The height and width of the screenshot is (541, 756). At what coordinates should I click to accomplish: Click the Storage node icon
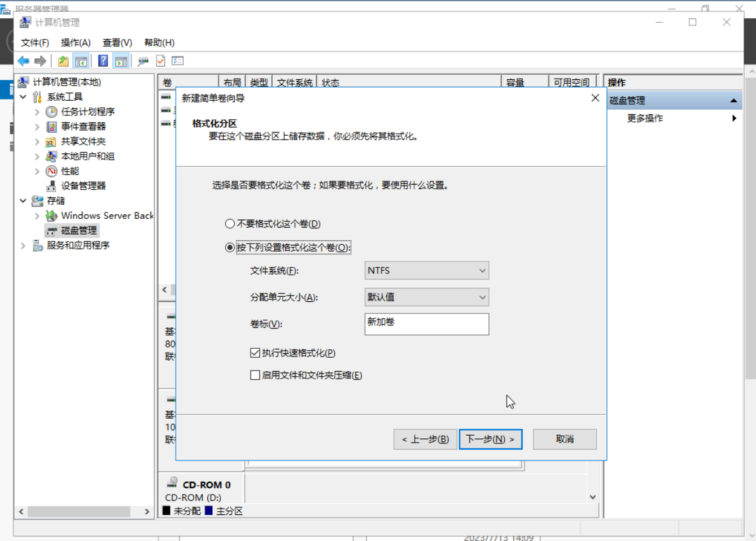(x=37, y=200)
